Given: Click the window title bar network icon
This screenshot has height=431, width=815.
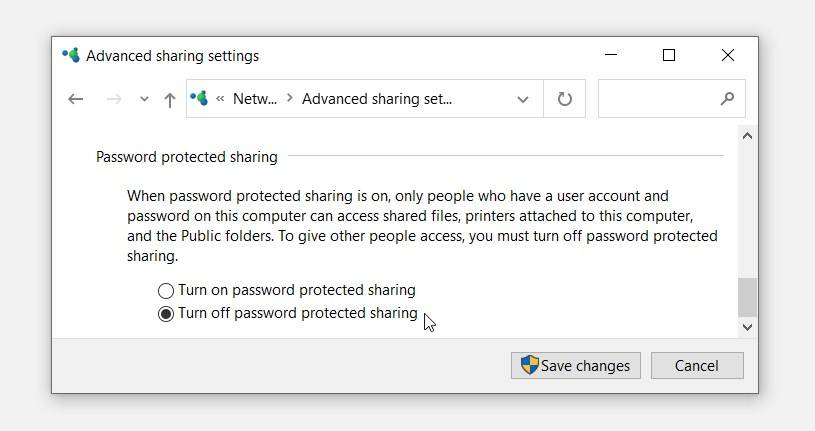Looking at the screenshot, I should tap(71, 56).
